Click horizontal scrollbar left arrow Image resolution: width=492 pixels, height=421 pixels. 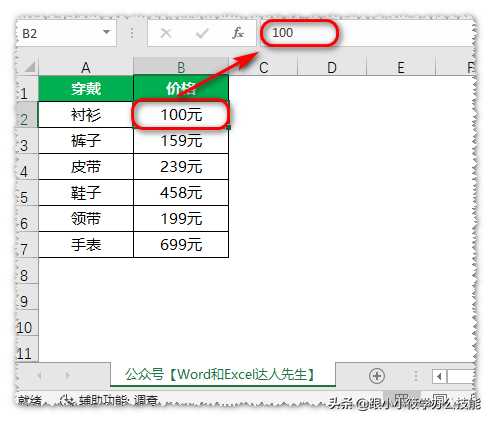tap(439, 376)
